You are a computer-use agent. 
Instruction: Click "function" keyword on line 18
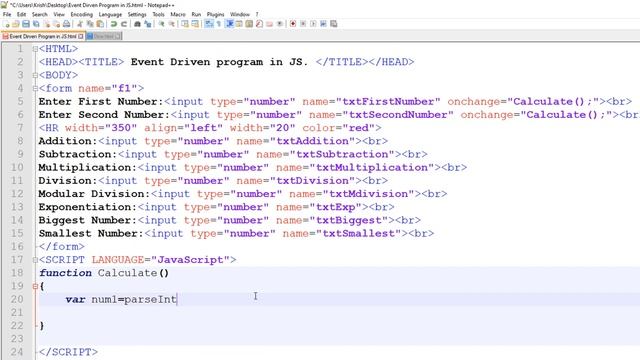click(65, 273)
